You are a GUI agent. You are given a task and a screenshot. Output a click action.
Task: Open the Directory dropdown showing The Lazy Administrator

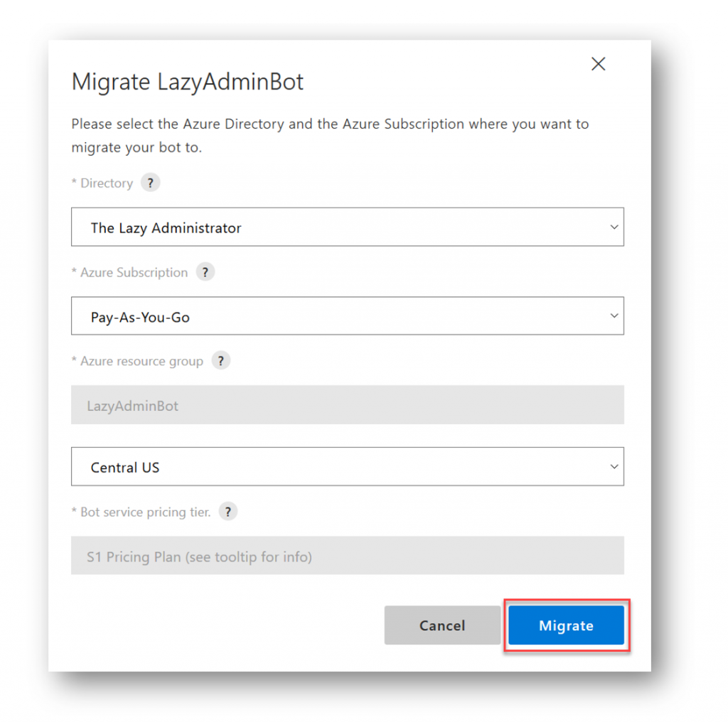[x=347, y=227]
